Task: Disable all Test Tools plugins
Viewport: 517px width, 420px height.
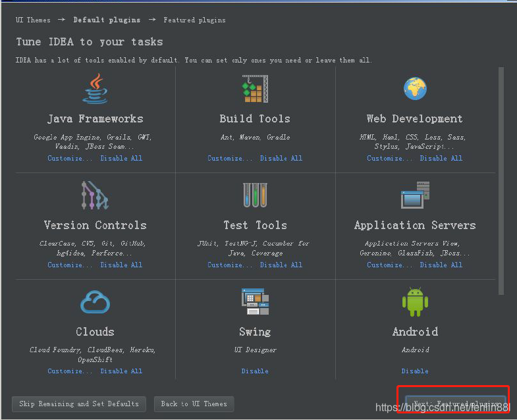Action: click(281, 265)
